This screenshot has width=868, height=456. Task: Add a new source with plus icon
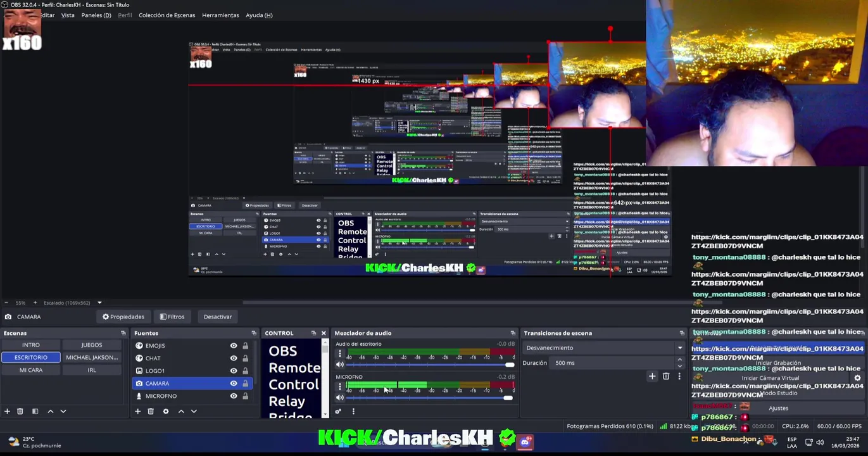pyautogui.click(x=137, y=412)
